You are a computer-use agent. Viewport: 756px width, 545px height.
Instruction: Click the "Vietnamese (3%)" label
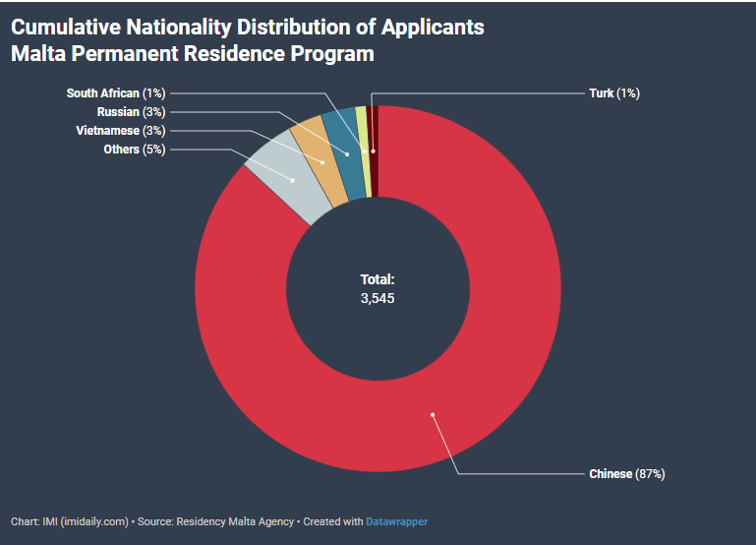(x=120, y=131)
